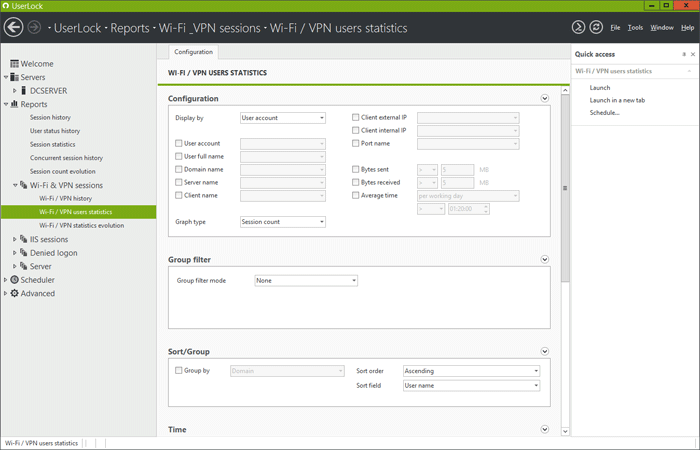Check the Port name filter

pyautogui.click(x=355, y=143)
